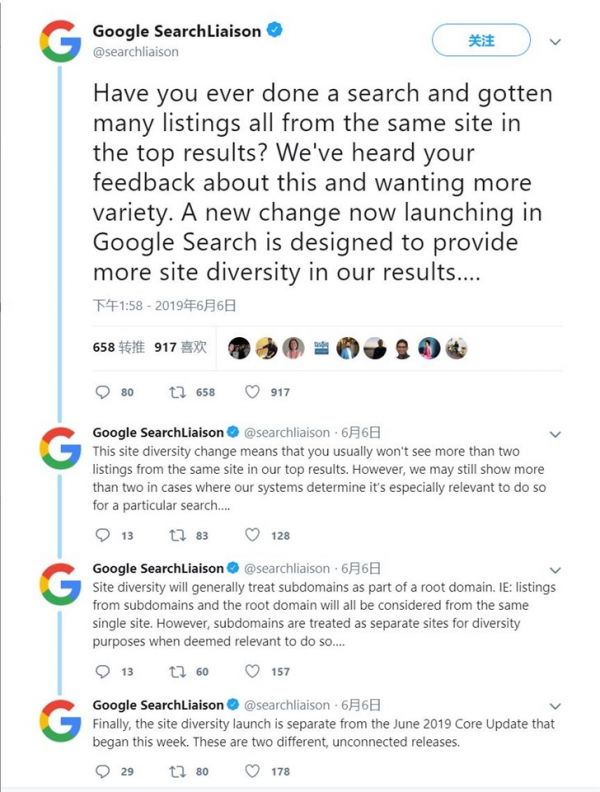Click the 关注 follow button
Viewport: 600px width, 792px height.
coord(481,41)
